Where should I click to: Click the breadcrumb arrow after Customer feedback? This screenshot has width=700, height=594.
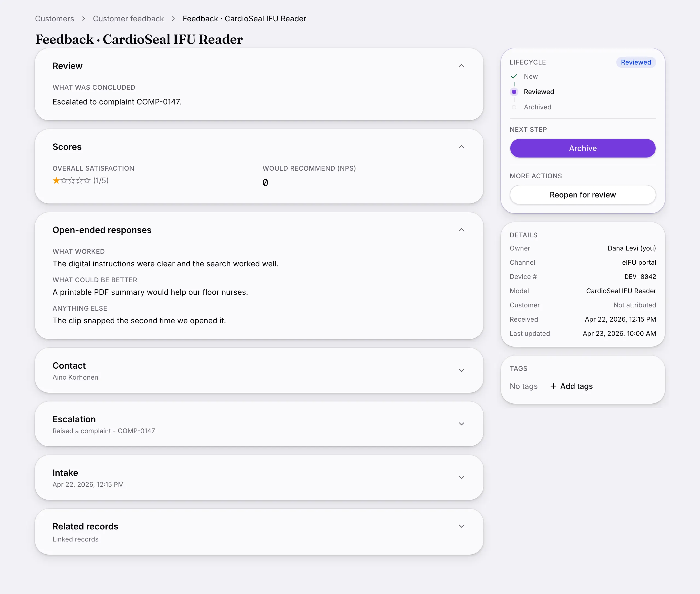coord(173,19)
